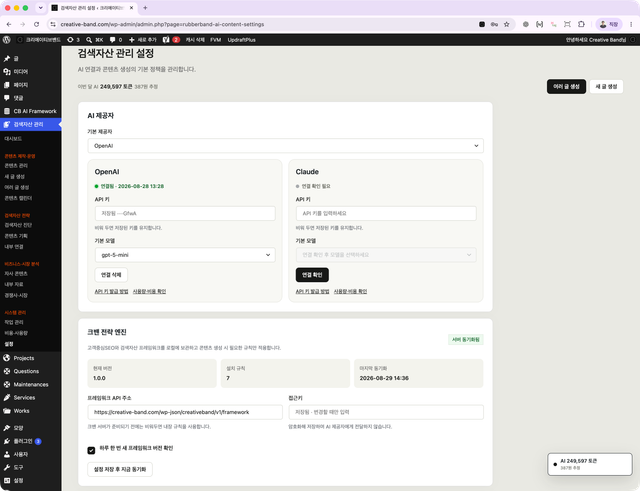Screen dimensions: 640x491
Task: Open the 기본 제공자 OpenAI dropdown
Action: pos(285,146)
